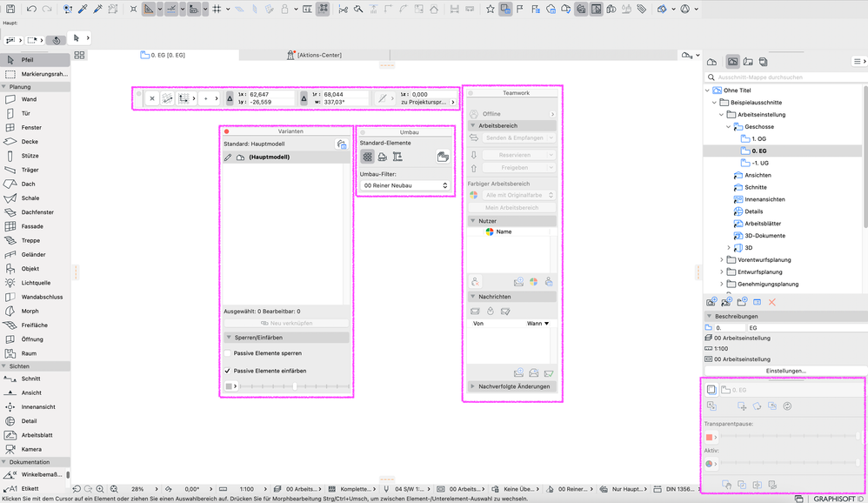Toggle the grid snap icon
This screenshot has width=868, height=503.
tap(217, 9)
